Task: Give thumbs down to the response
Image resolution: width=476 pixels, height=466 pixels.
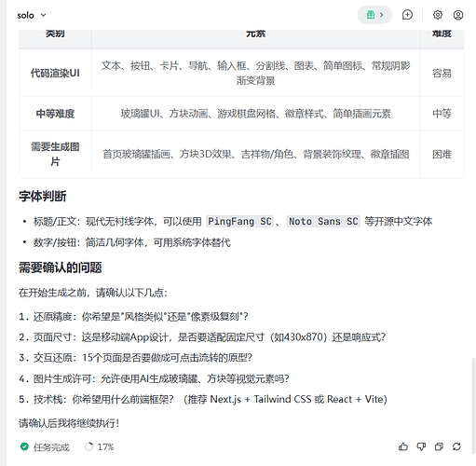Action: [x=421, y=446]
